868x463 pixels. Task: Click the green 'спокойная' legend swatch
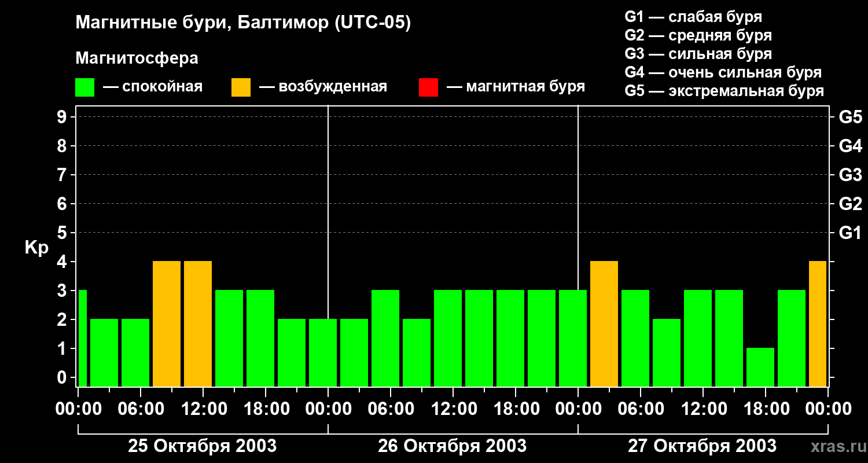(84, 87)
